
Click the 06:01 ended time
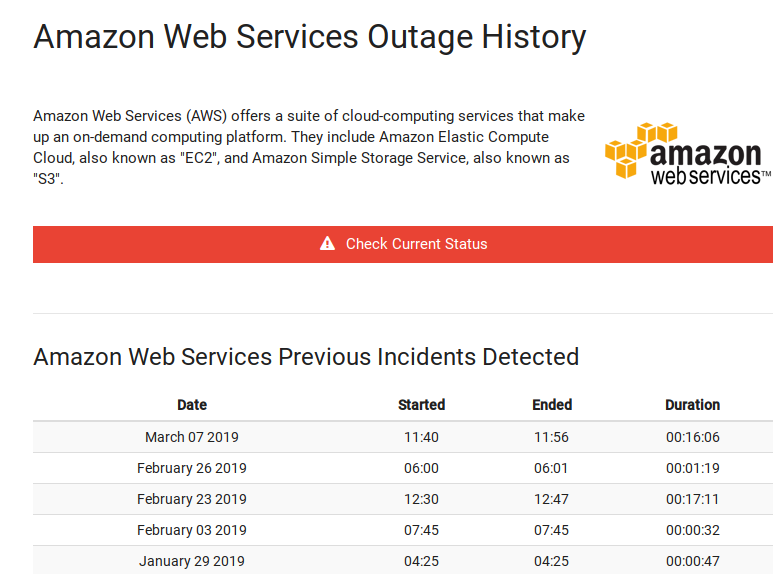tap(551, 468)
